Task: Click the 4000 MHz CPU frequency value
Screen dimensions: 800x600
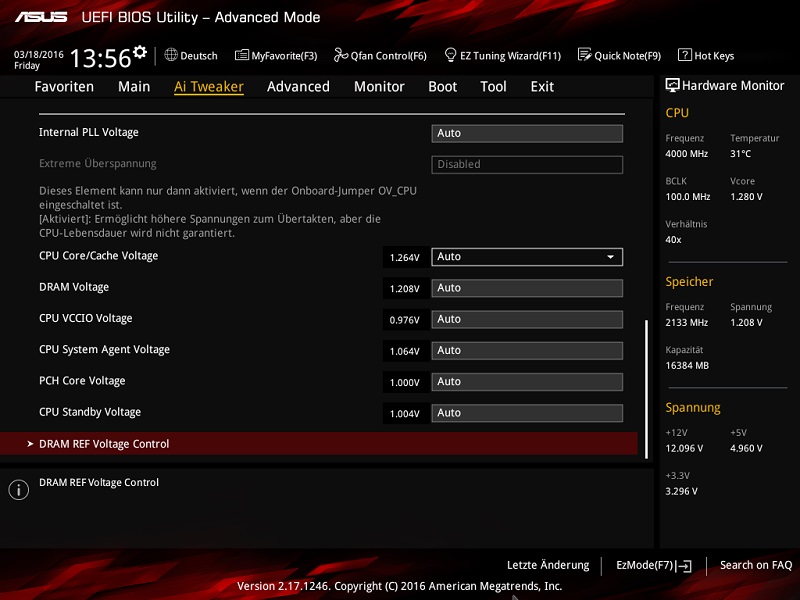Action: point(687,154)
